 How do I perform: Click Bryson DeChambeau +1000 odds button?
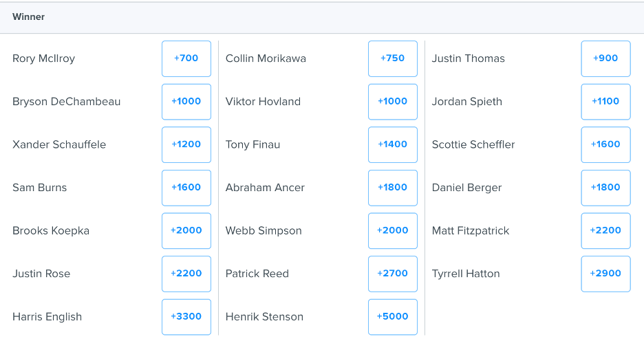[186, 102]
